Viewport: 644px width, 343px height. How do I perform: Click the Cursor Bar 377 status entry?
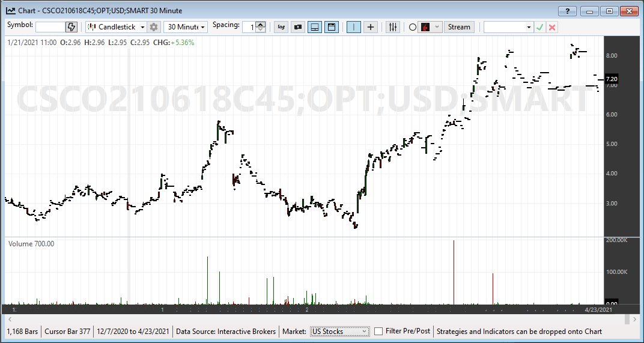tap(67, 332)
